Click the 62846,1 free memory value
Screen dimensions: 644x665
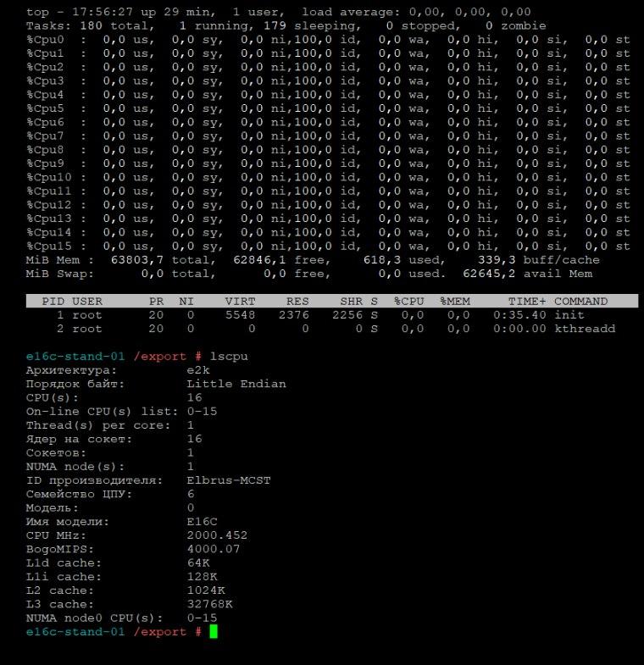click(259, 260)
